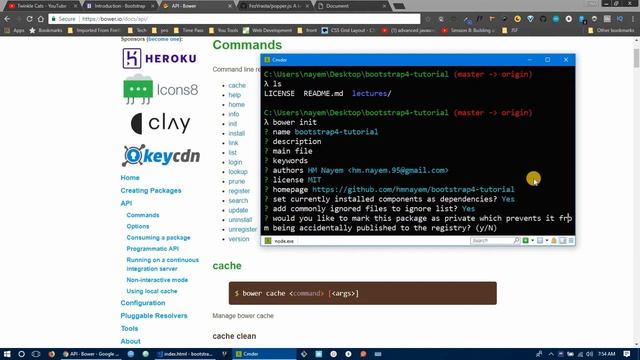The width and height of the screenshot is (640, 360).
Task: Select the node.exe console tab in Cmder
Action: point(280,241)
